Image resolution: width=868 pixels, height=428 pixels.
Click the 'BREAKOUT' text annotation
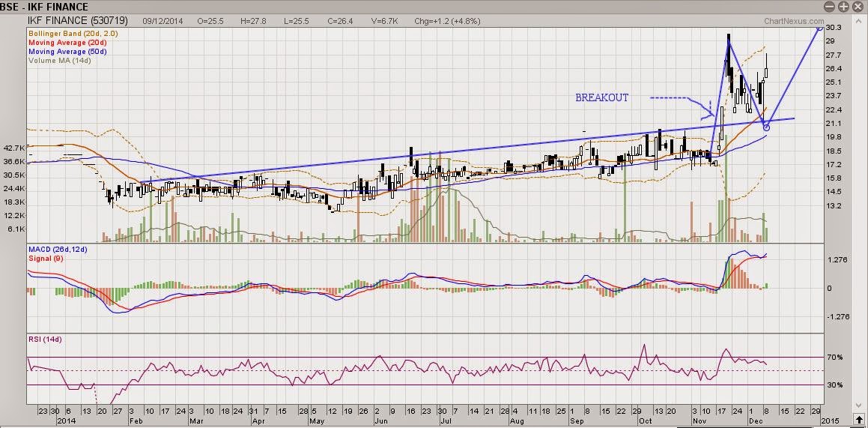click(x=601, y=98)
